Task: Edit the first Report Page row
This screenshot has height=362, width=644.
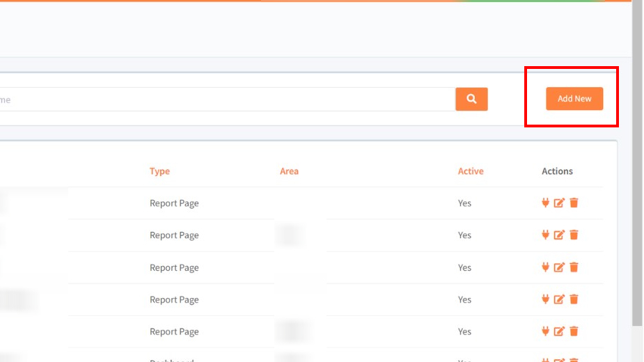Action: click(x=559, y=203)
